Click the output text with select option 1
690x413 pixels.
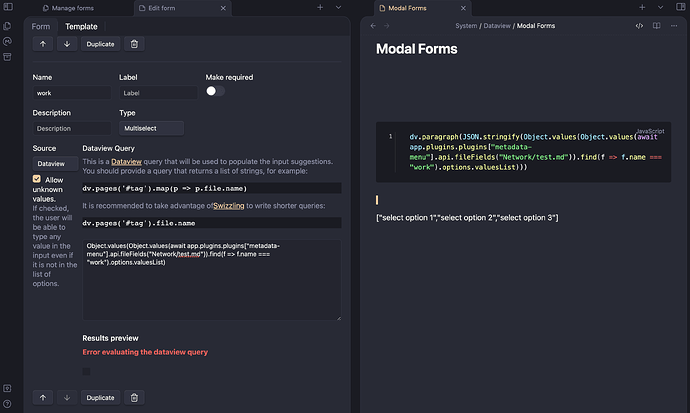467,218
